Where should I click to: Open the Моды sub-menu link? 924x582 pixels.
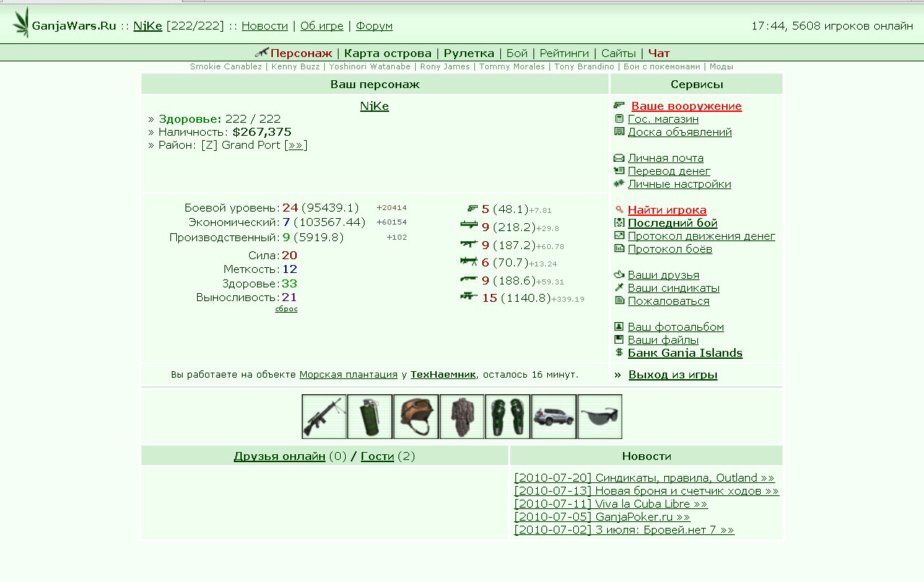tap(721, 66)
